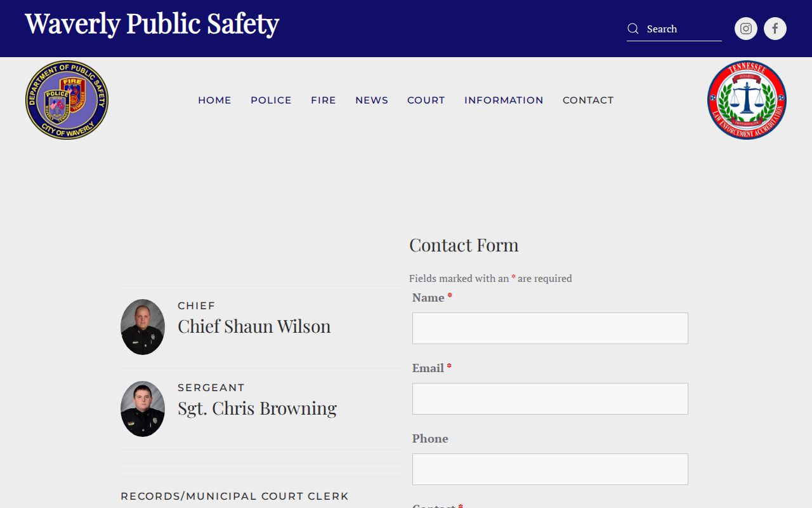Open Sgt. Chris Browning's name link

click(257, 408)
